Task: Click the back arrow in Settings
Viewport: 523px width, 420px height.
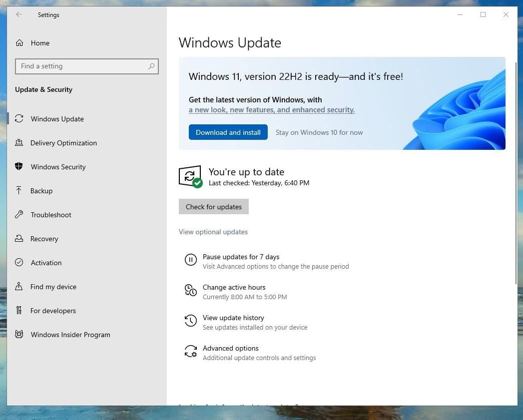Action: pos(19,14)
